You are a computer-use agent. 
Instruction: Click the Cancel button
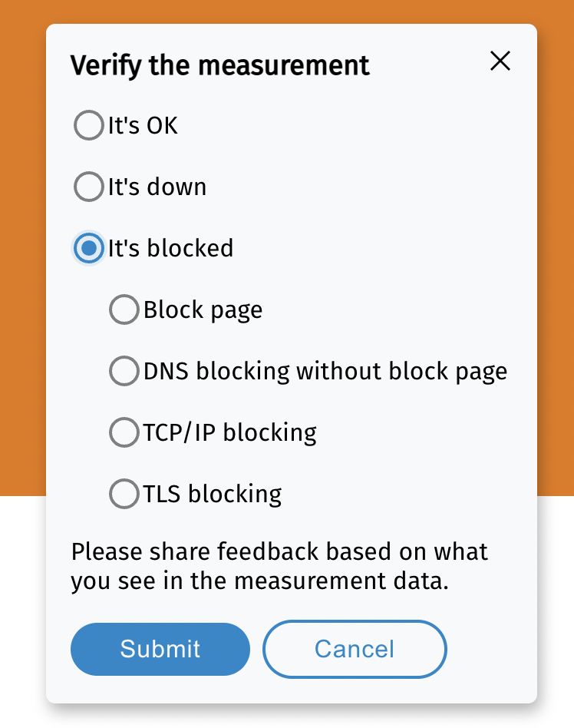point(355,649)
